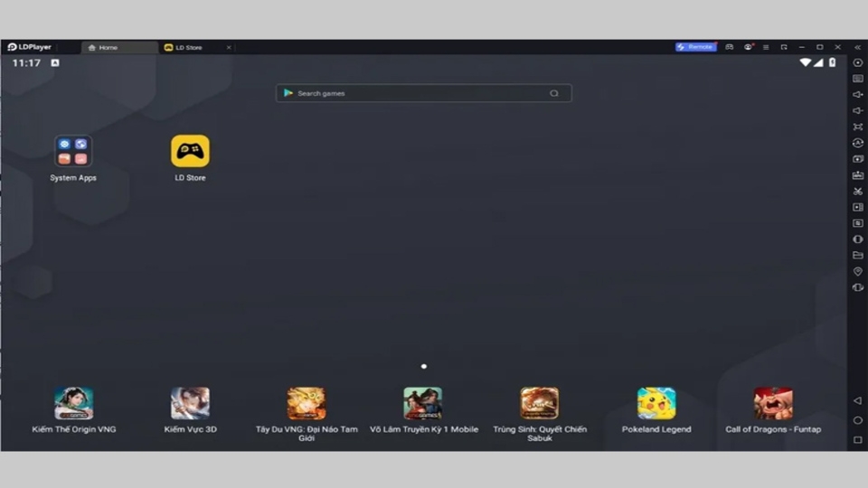Click the Wi-Fi status icon
This screenshot has width=868, height=488.
(x=806, y=62)
